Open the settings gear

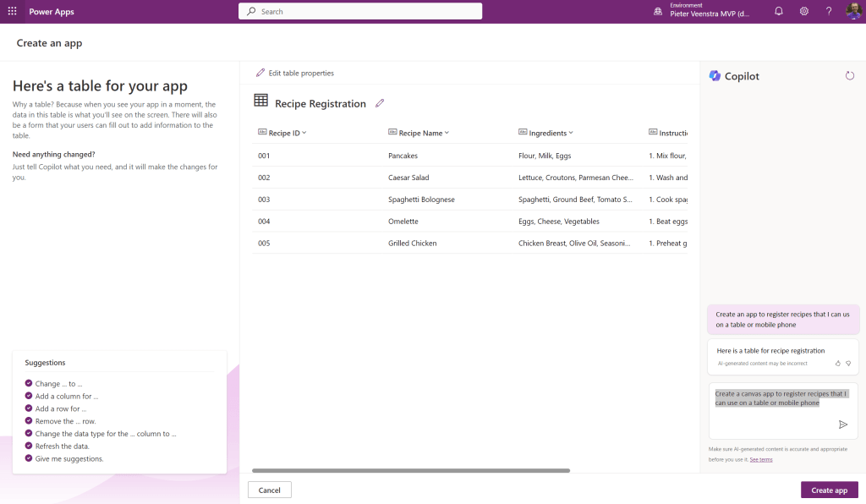[x=804, y=11]
